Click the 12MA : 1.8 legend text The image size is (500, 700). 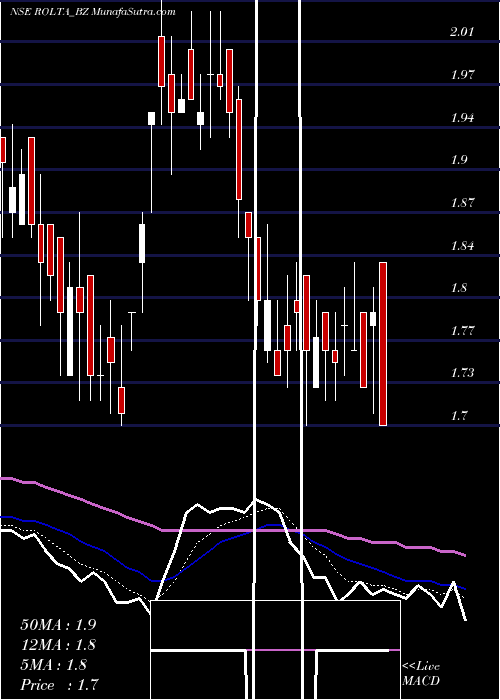58,645
